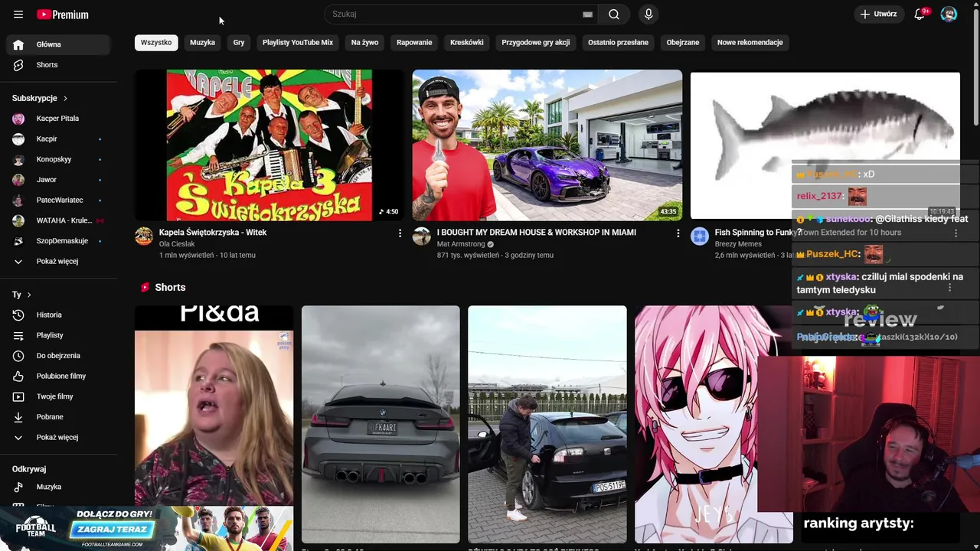Open Twoje filmy in sidebar
980x551 pixels.
(58, 396)
